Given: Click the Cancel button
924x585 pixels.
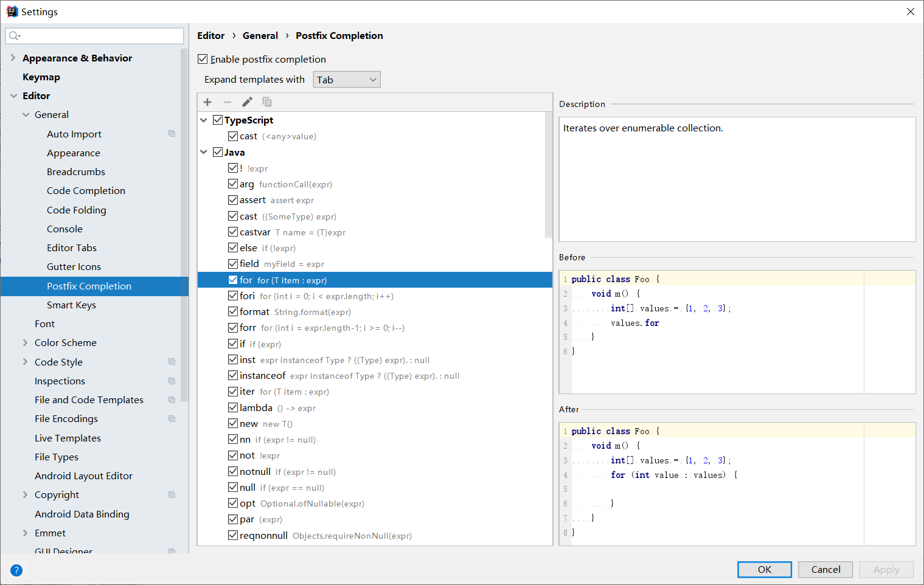Looking at the screenshot, I should coord(825,570).
